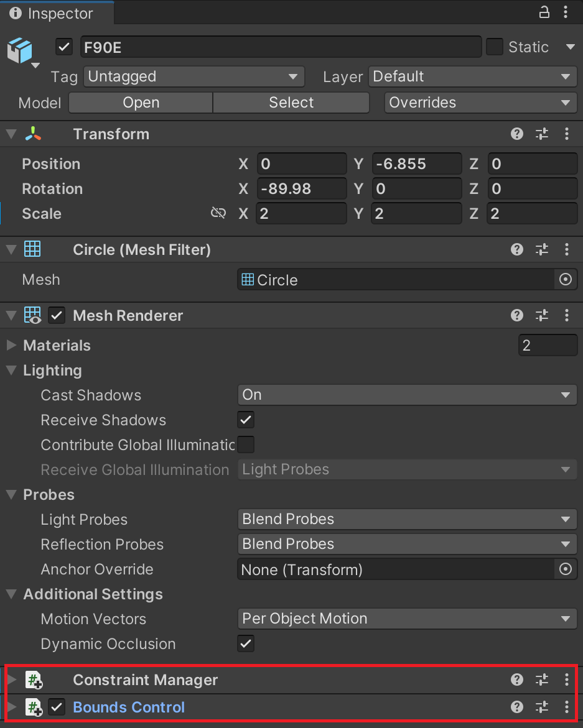Disable the Bounds Control component
This screenshot has width=583, height=728.
coord(57,707)
